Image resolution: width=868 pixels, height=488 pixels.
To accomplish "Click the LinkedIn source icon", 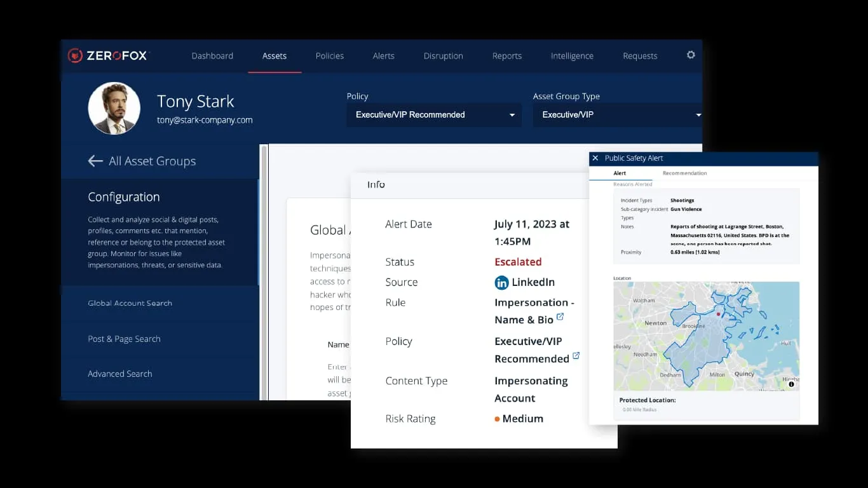I will click(x=501, y=283).
